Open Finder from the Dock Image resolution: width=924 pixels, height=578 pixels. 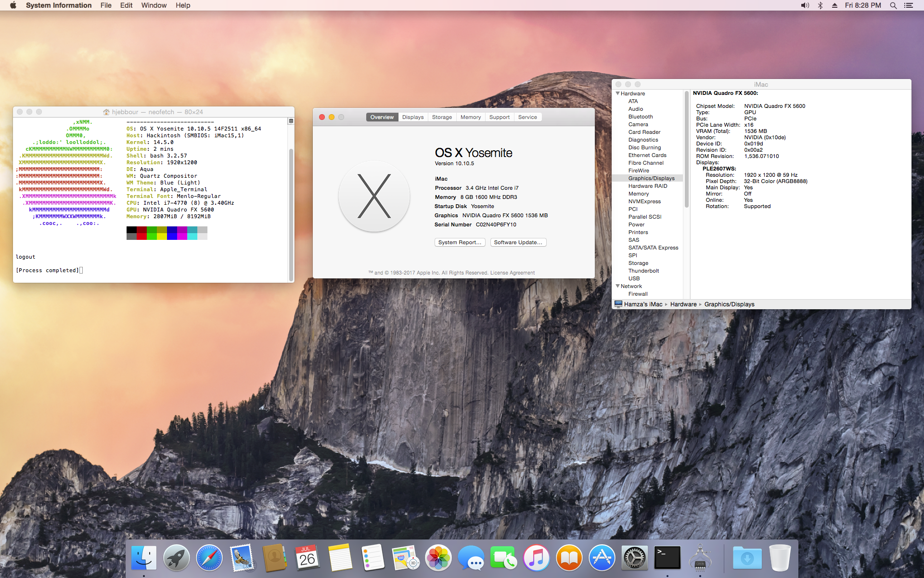click(144, 558)
